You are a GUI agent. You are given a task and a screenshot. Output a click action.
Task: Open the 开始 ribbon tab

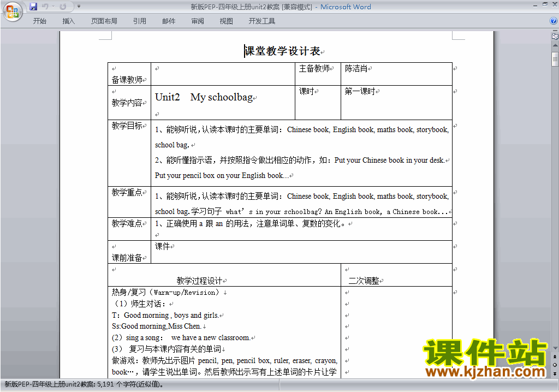pos(39,21)
